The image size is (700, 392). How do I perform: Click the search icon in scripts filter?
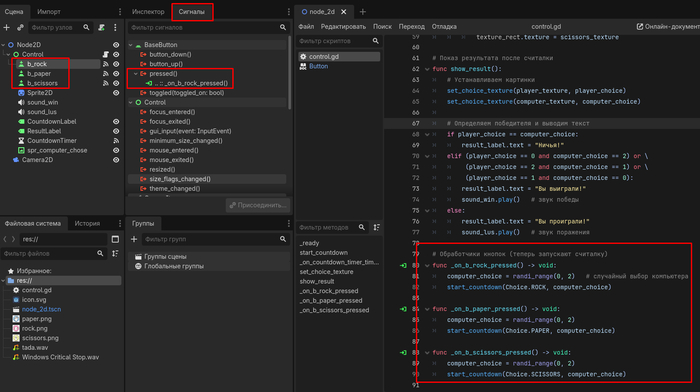375,41
